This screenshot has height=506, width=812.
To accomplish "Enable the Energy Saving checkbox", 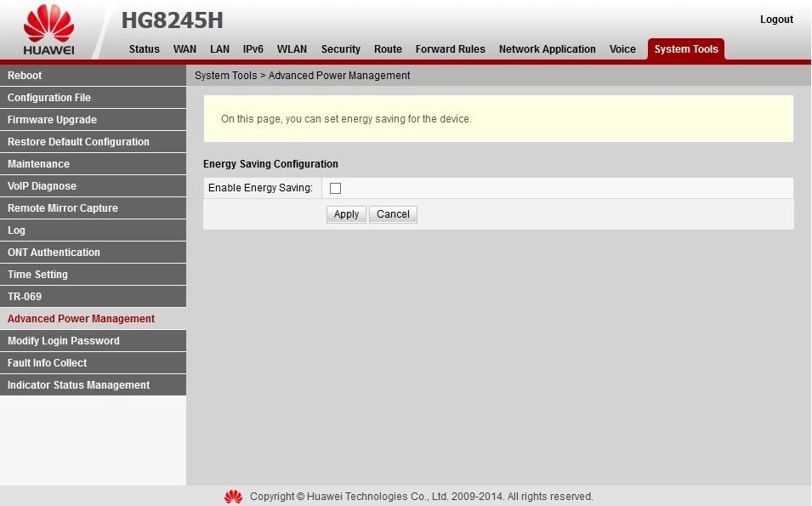I will pyautogui.click(x=335, y=188).
